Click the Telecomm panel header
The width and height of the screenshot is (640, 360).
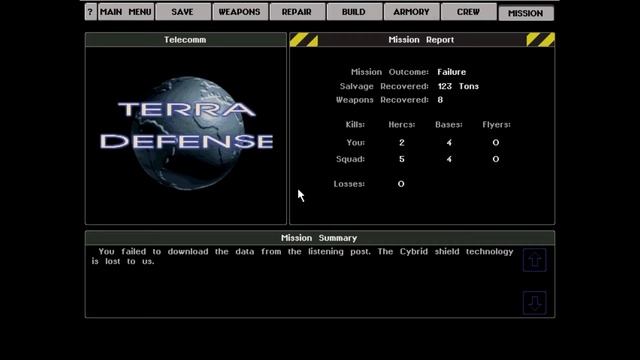pyautogui.click(x=186, y=40)
